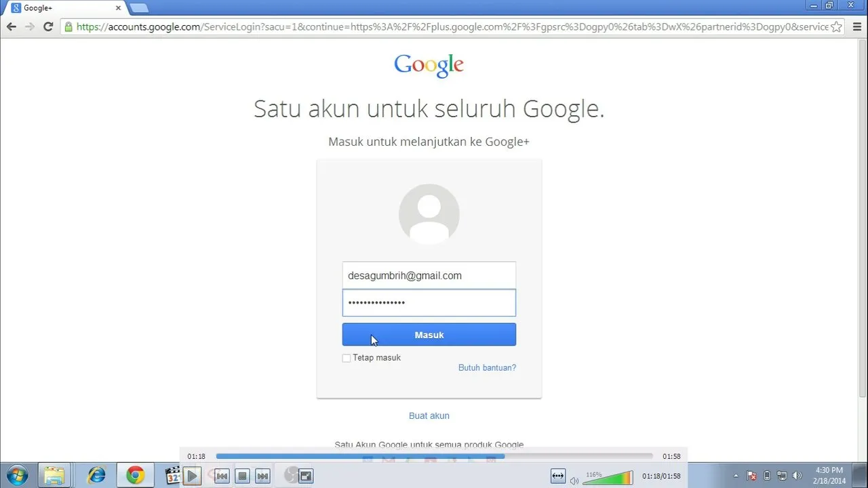Click the taskbar clock showing 4:30 PM
The height and width of the screenshot is (488, 868).
click(x=829, y=475)
